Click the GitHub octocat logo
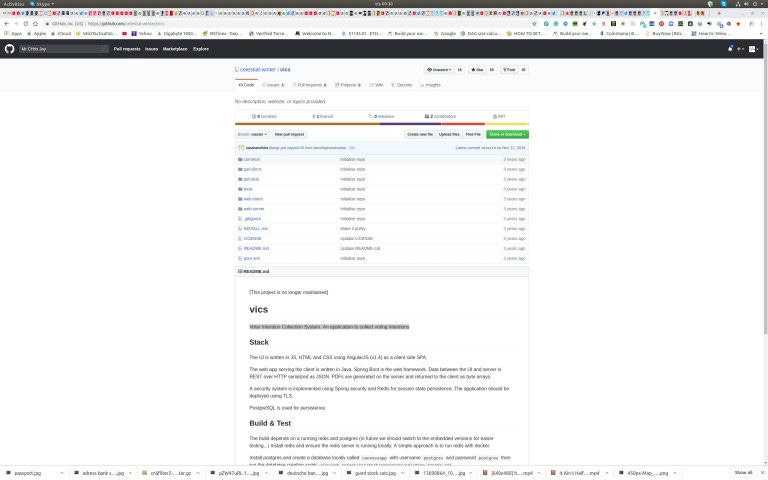 (x=10, y=49)
